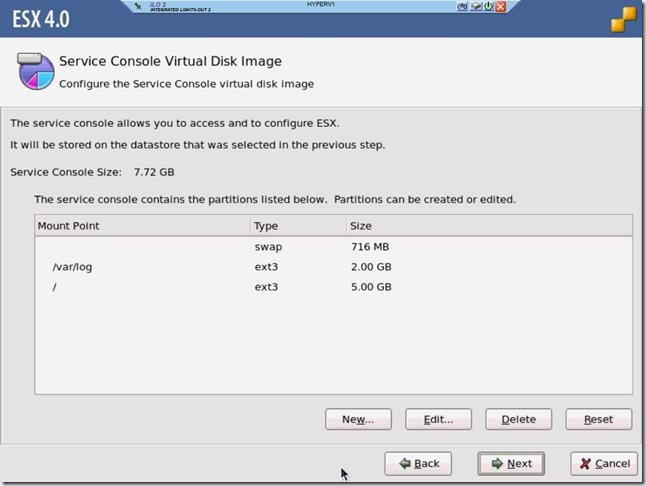This screenshot has width=646, height=486.
Task: Select the /var/log partition row
Action: click(333, 267)
